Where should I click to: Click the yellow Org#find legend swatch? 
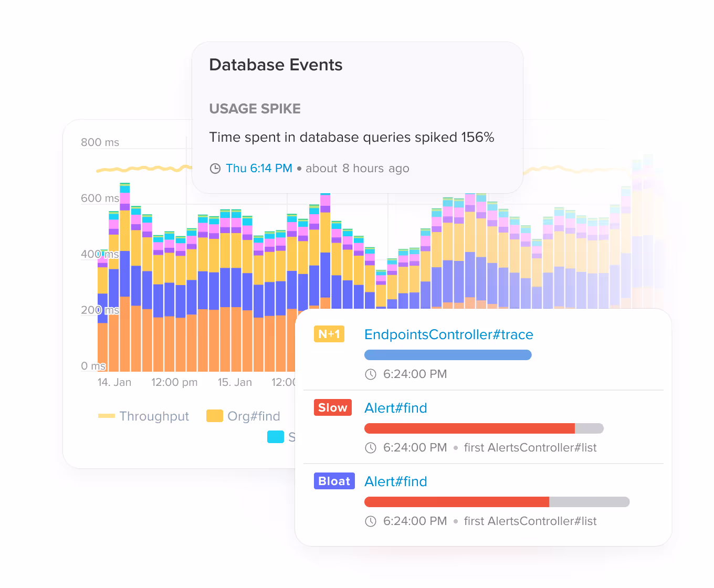click(x=215, y=416)
